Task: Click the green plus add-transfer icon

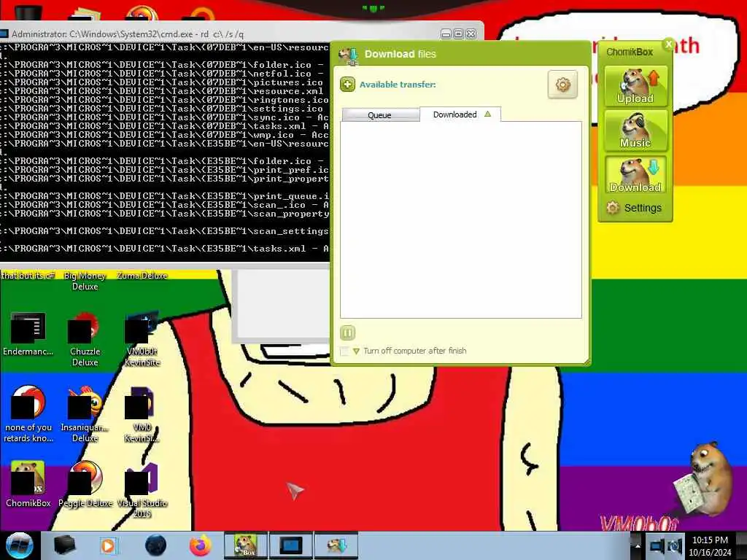Action: tap(347, 85)
